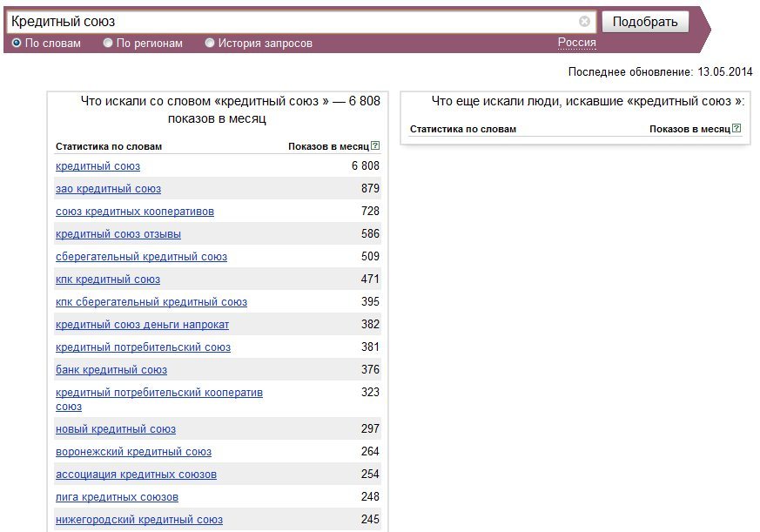This screenshot has width=760, height=532.
Task: Open кредитный союз отзывы link
Action: (x=118, y=234)
